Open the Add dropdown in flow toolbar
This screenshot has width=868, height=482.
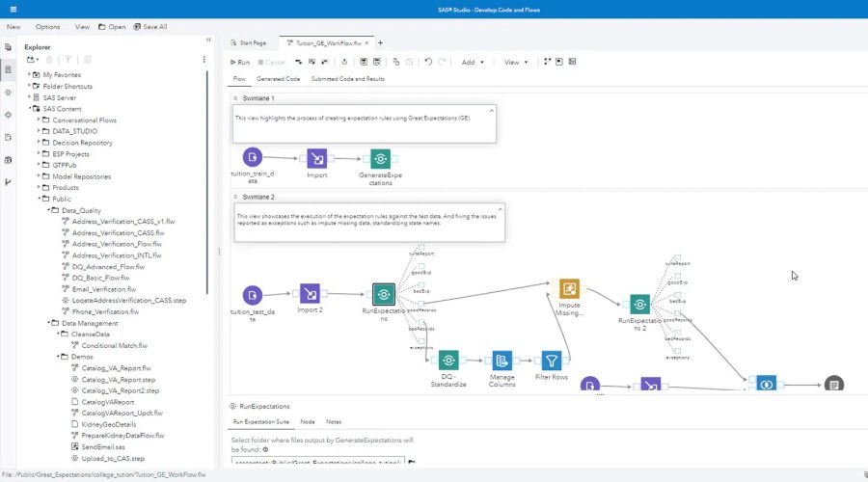[473, 62]
